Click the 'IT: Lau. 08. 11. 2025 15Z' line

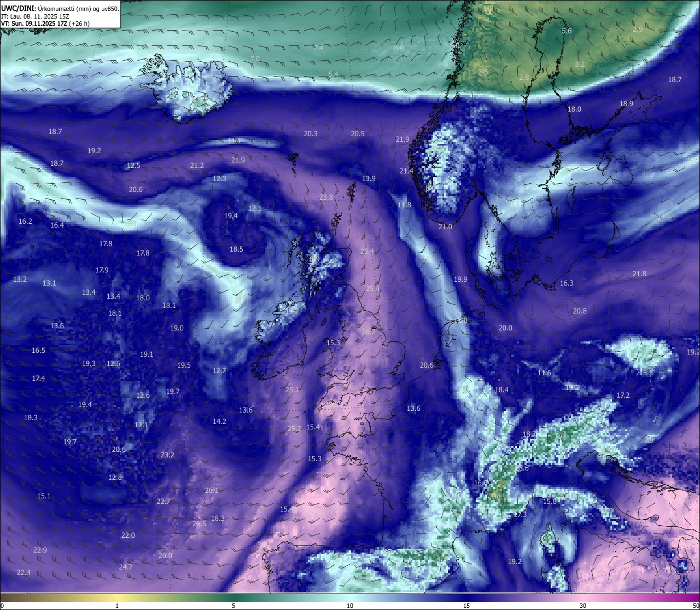click(x=35, y=16)
